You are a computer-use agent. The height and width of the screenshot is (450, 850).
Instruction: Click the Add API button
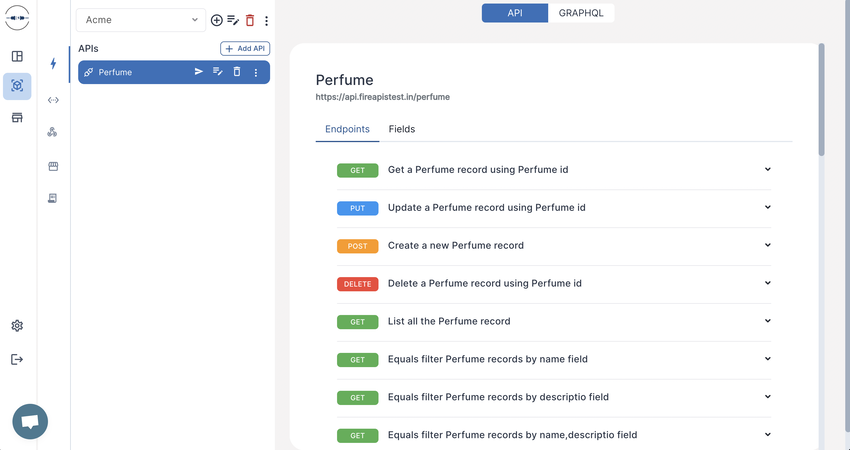coord(245,49)
